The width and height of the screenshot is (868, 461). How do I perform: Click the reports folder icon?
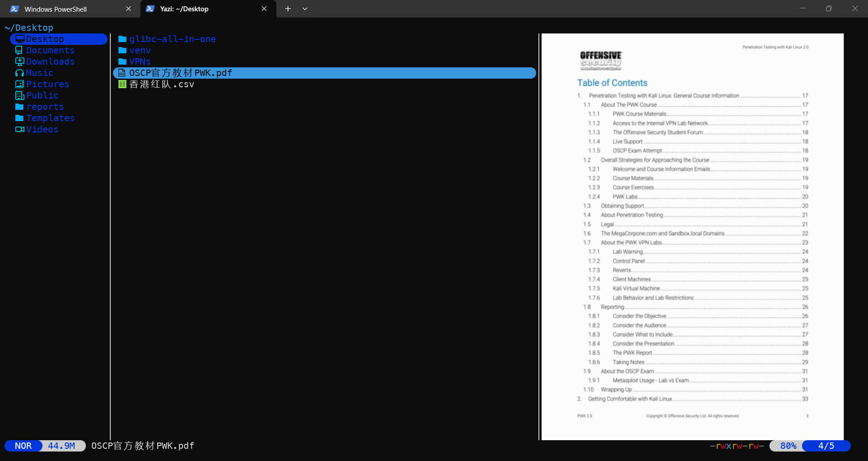point(19,107)
